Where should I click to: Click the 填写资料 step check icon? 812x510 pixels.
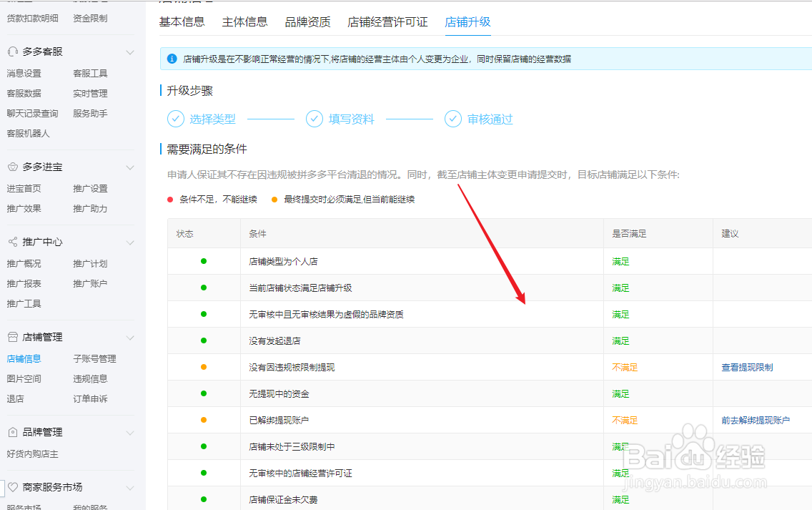coord(315,119)
